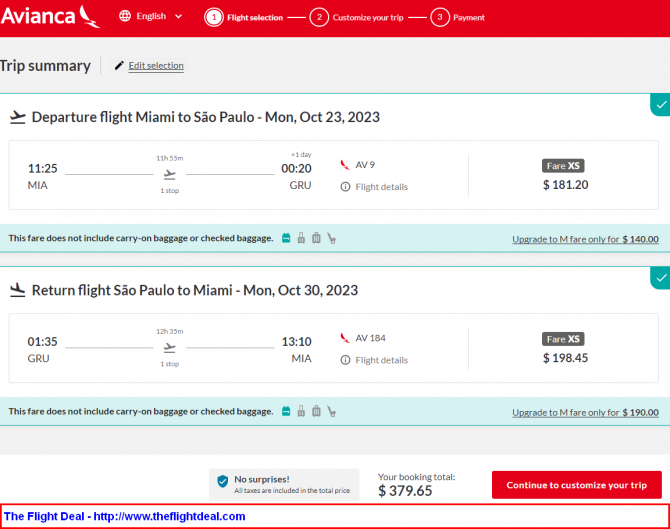The width and height of the screenshot is (670, 529).
Task: Click the Fare XS badge priced $198.45
Action: pyautogui.click(x=563, y=339)
